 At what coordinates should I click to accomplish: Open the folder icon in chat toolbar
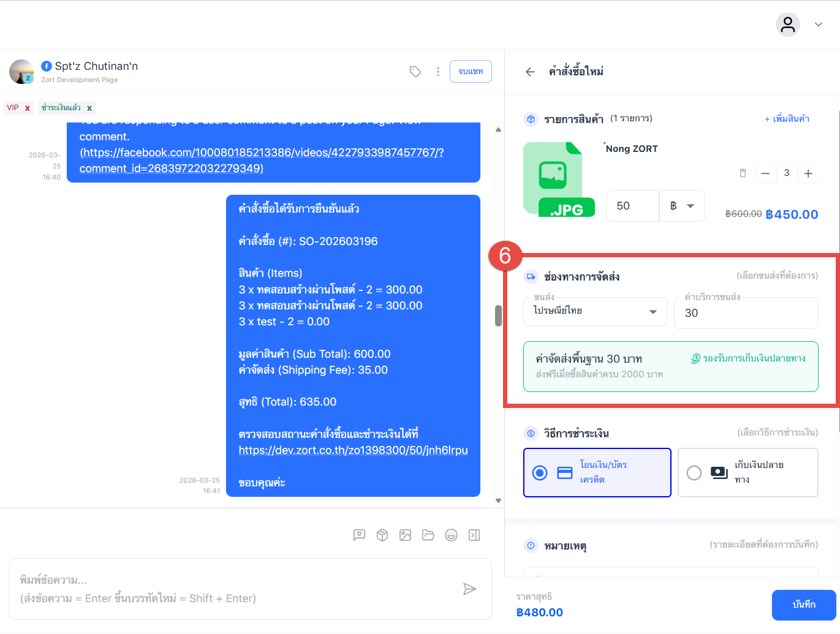pos(428,535)
